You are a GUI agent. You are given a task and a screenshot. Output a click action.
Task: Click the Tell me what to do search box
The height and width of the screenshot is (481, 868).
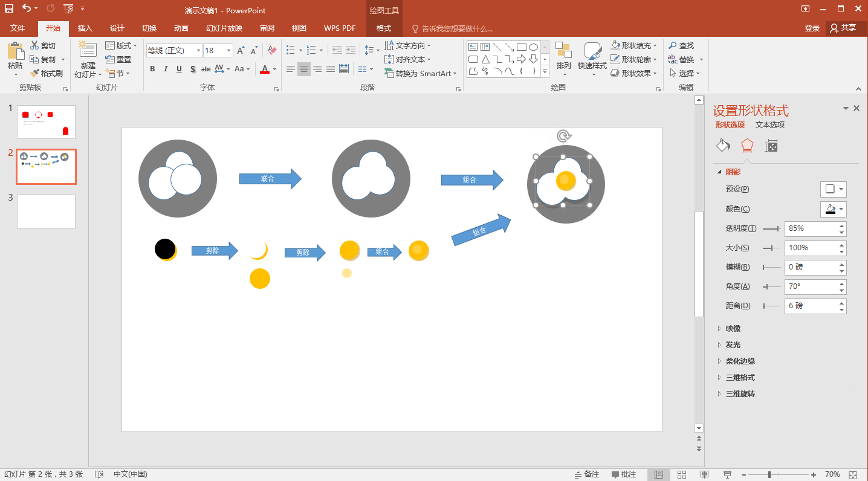[452, 28]
